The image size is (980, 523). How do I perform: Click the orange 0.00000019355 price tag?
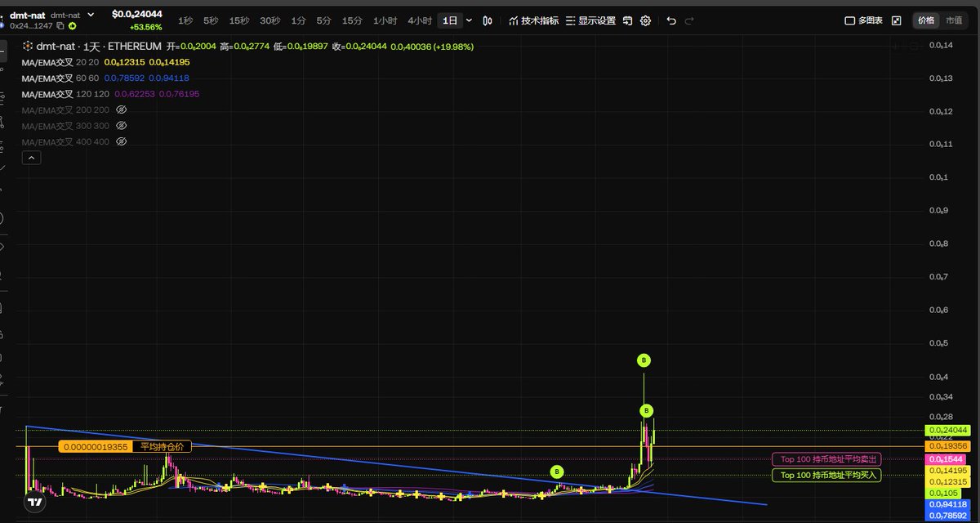(x=96, y=447)
